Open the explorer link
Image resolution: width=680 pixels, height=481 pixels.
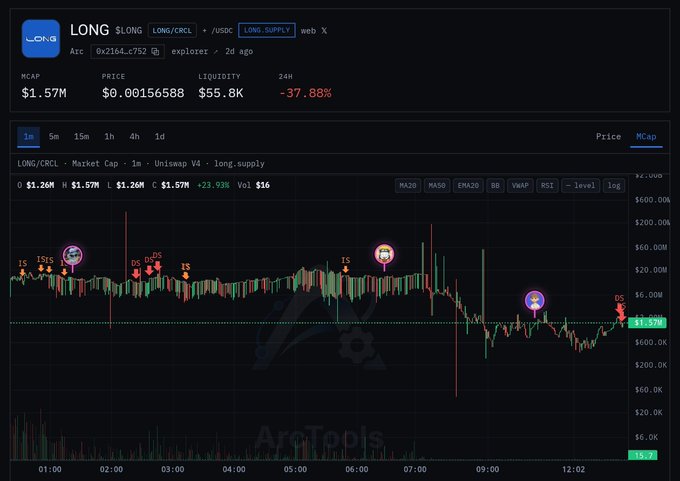pyautogui.click(x=194, y=52)
